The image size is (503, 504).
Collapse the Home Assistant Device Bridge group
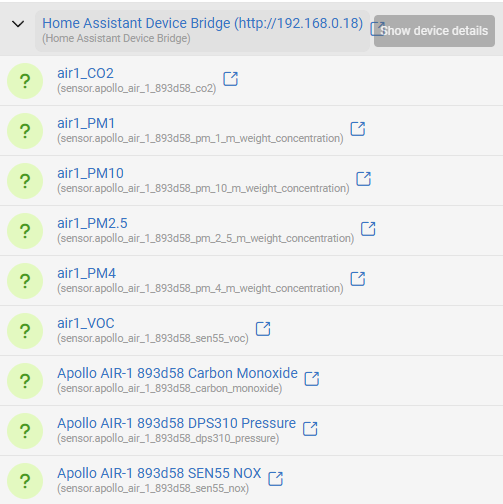coord(18,24)
